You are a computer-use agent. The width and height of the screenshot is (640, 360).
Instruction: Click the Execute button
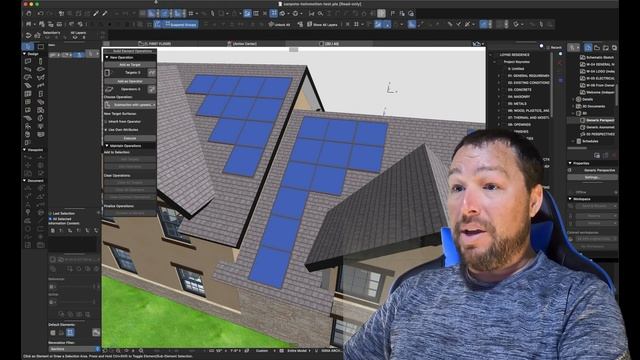pyautogui.click(x=130, y=138)
